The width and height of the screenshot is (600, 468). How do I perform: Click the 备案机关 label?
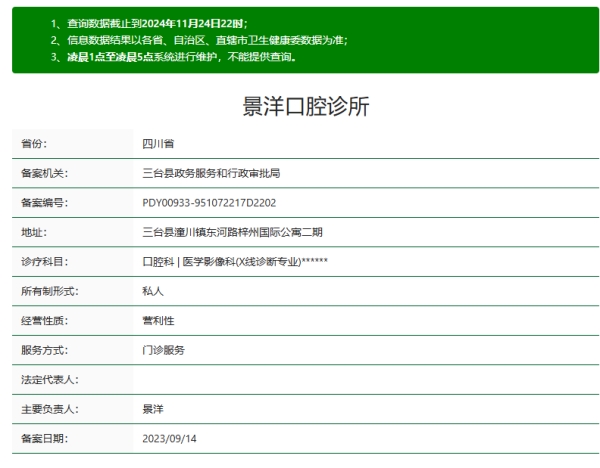coord(44,173)
